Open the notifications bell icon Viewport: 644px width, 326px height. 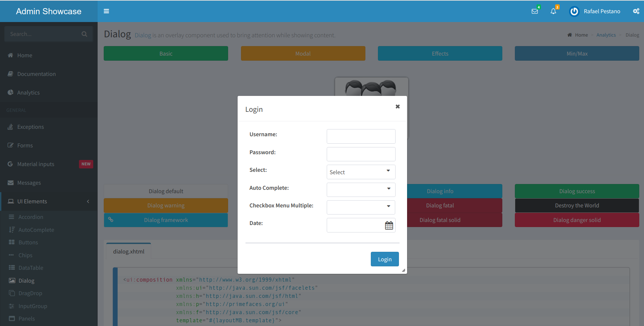tap(553, 11)
